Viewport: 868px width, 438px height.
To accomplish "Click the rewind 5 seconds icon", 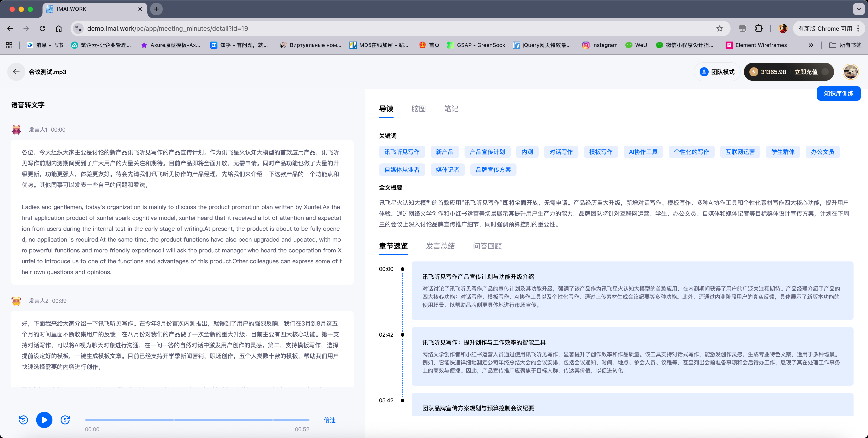I will 23,420.
